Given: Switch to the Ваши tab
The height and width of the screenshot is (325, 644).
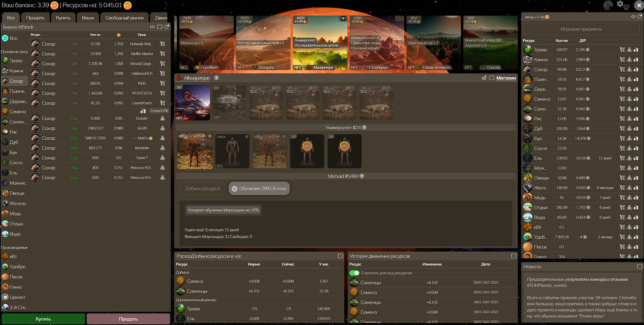Looking at the screenshot, I should click(88, 18).
